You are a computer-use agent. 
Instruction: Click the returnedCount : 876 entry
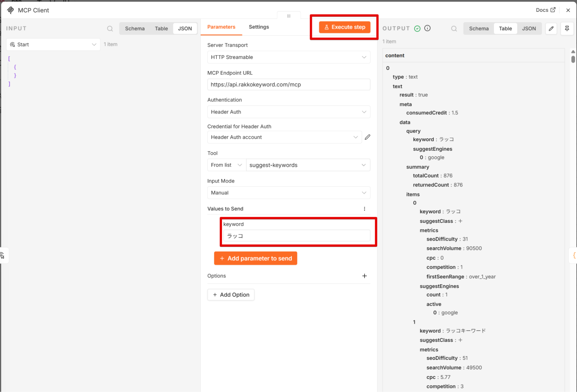438,185
